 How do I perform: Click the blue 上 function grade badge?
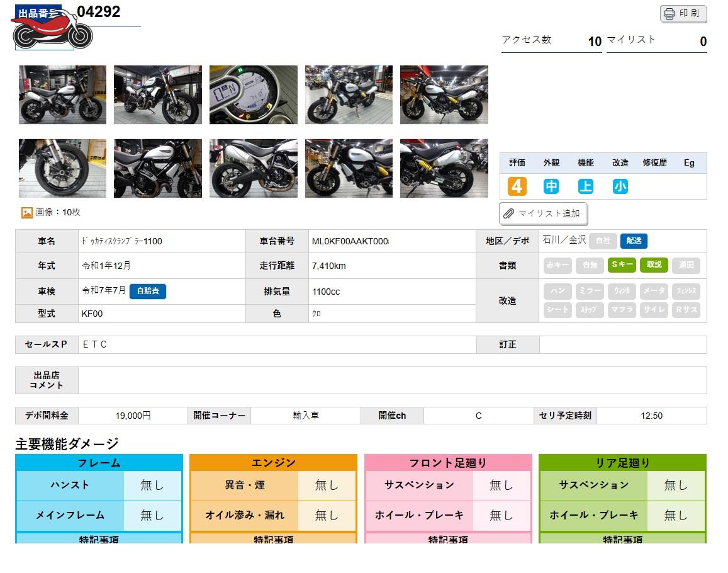coord(585,186)
